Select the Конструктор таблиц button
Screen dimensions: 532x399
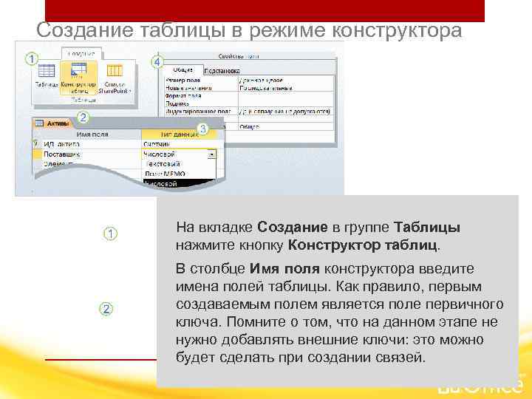point(78,78)
